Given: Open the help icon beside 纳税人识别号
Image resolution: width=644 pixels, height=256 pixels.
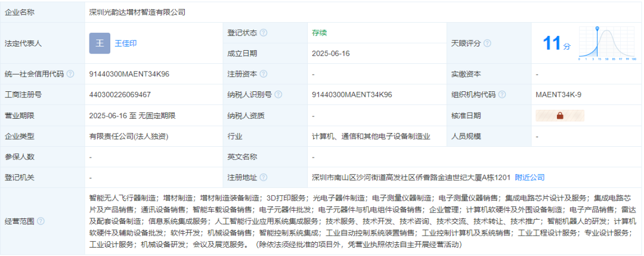Looking at the screenshot, I should click(x=278, y=95).
